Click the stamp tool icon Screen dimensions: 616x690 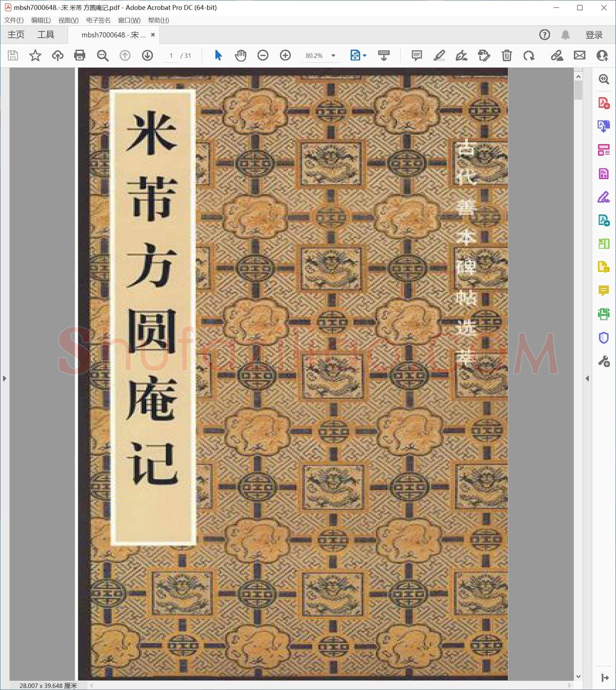[x=484, y=55]
